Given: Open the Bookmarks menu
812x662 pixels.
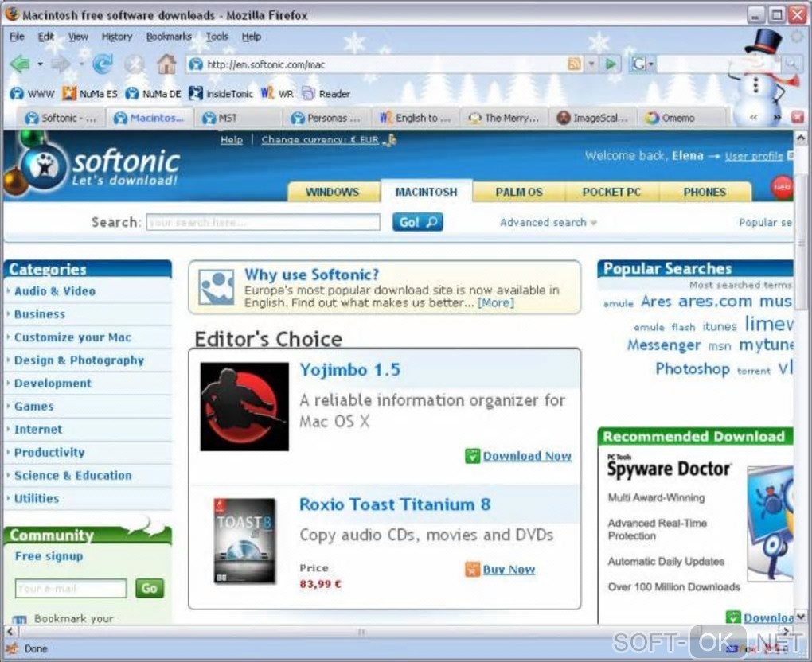Looking at the screenshot, I should point(169,37).
